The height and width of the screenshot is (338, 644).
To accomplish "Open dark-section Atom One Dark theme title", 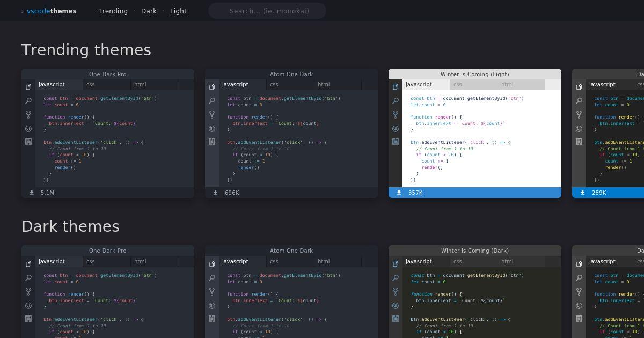I will (291, 251).
